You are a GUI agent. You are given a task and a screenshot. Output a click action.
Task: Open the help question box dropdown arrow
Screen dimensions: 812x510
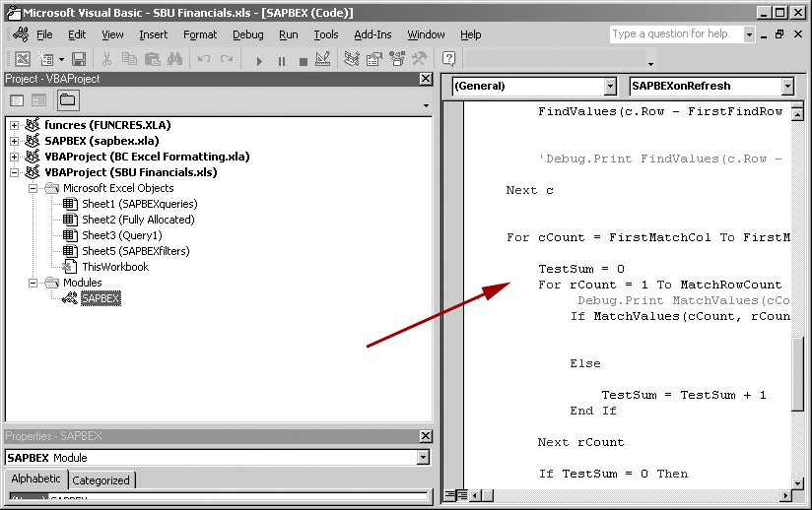[749, 34]
